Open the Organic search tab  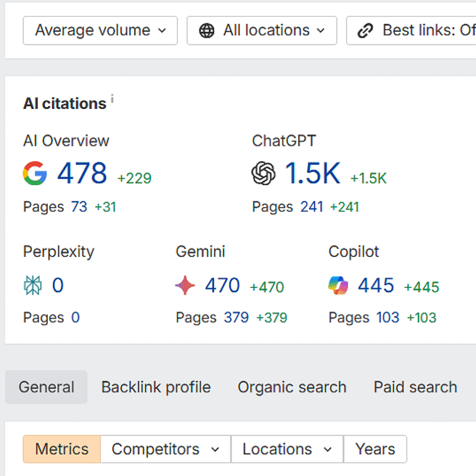point(292,387)
